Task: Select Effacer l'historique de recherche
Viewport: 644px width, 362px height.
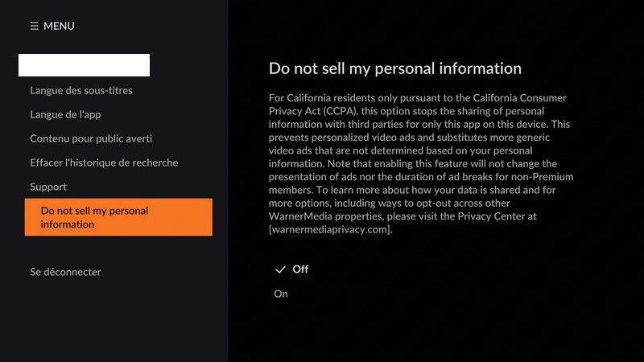Action: pyautogui.click(x=104, y=162)
